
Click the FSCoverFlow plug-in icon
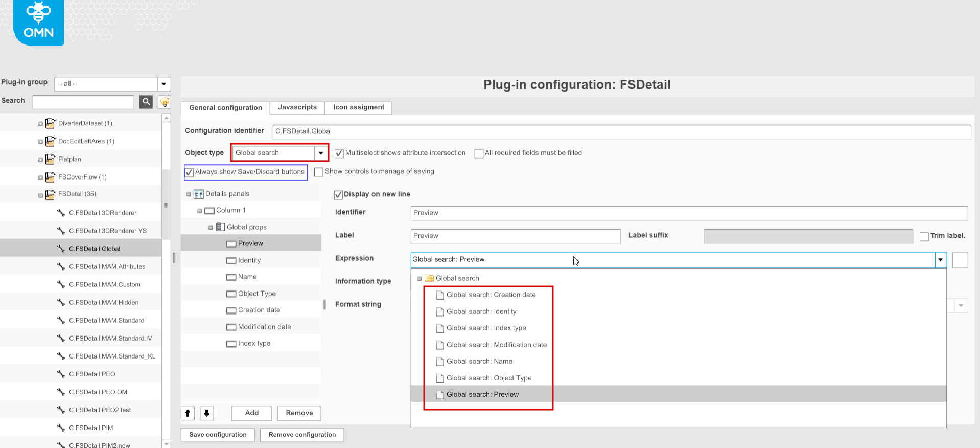click(x=50, y=177)
